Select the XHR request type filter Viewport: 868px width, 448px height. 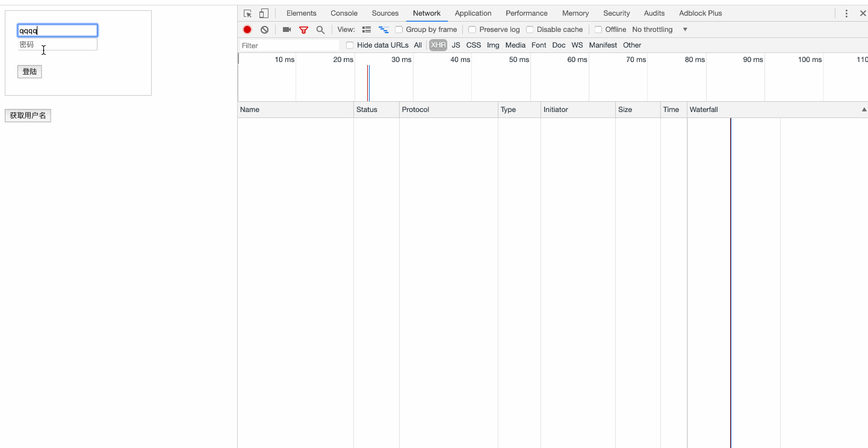pos(438,45)
